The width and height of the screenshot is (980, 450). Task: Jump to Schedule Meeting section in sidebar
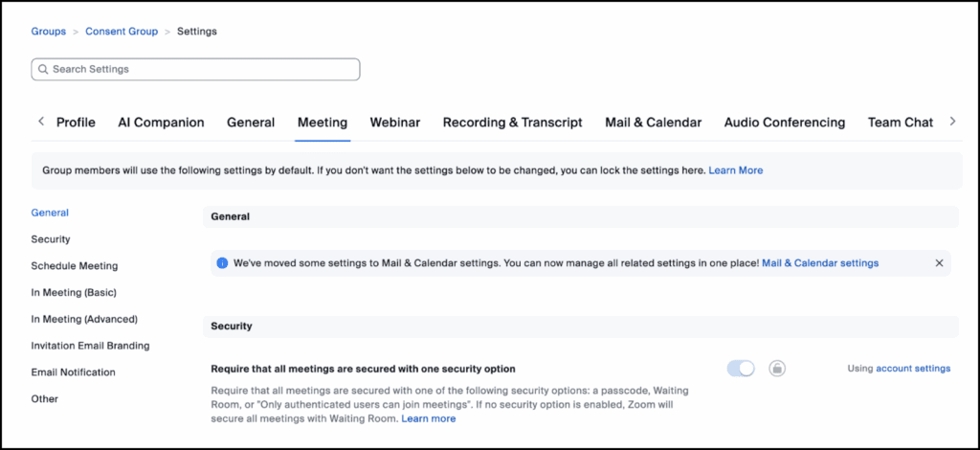click(75, 266)
